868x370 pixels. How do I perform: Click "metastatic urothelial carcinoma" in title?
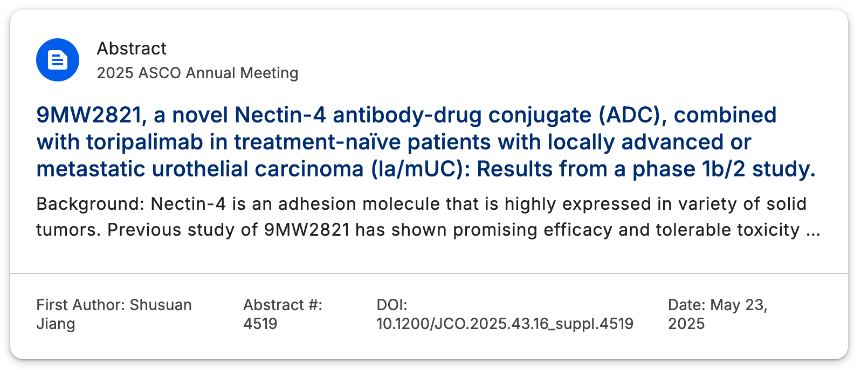[200, 169]
